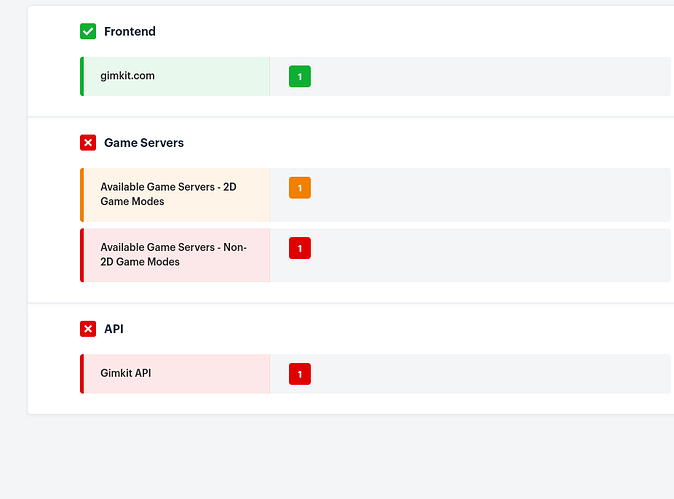
Task: Expand the API section heading
Action: coord(114,329)
